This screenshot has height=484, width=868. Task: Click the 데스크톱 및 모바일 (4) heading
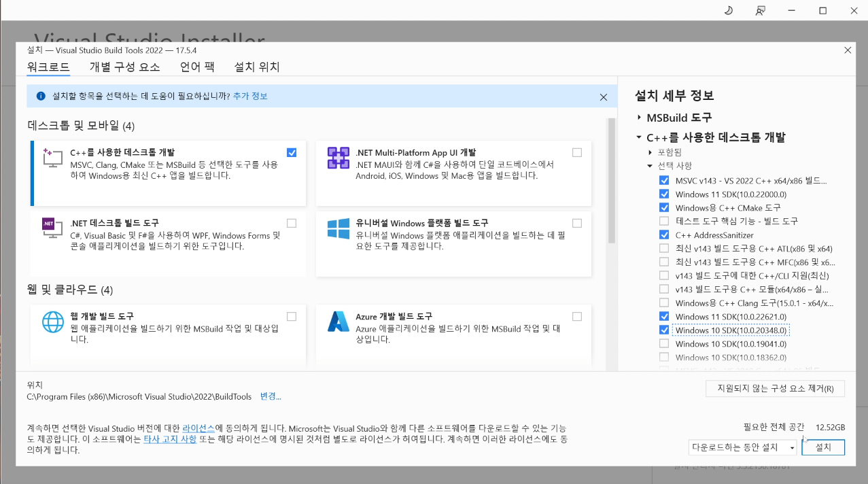click(x=82, y=126)
